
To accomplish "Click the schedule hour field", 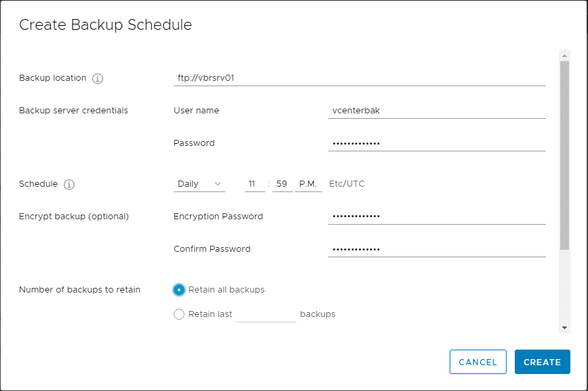I will coord(254,184).
